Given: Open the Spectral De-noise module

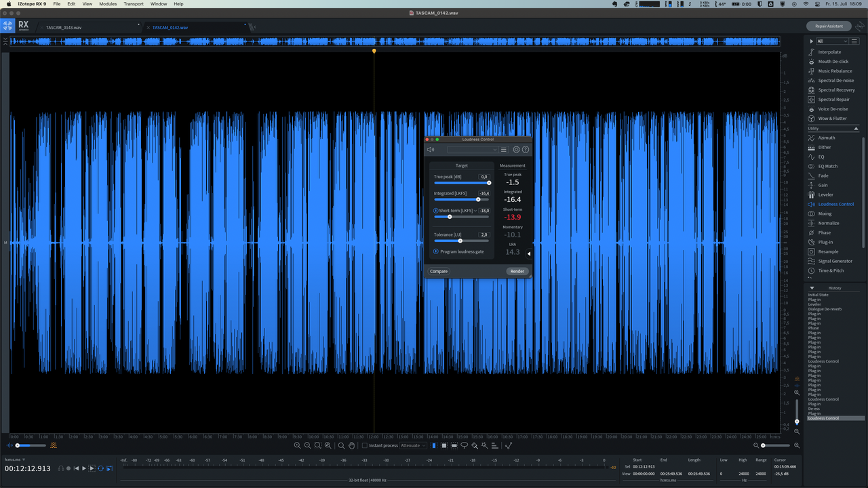Looking at the screenshot, I should 835,81.
